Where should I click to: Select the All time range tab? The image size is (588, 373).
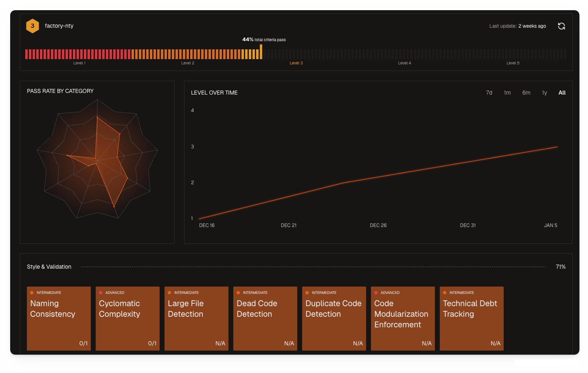click(x=562, y=93)
